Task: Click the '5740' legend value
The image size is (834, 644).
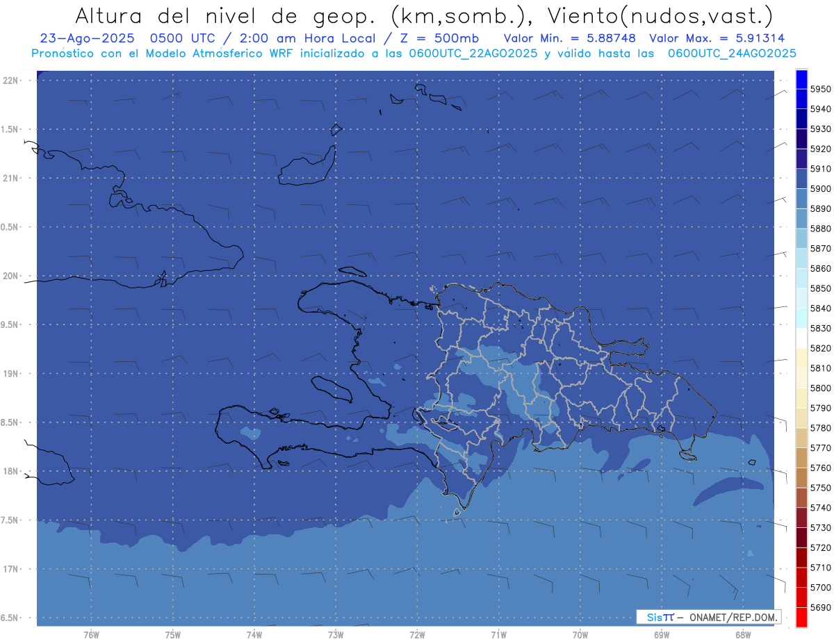Action: 820,508
